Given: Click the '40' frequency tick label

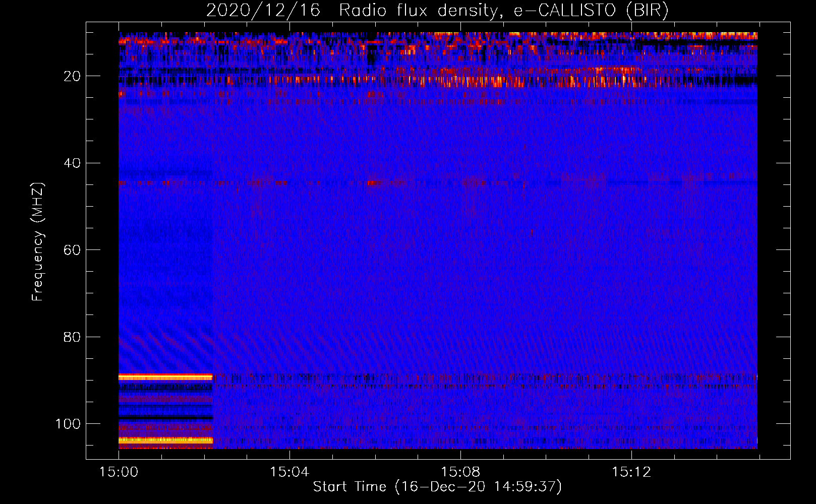Looking at the screenshot, I should (x=72, y=163).
